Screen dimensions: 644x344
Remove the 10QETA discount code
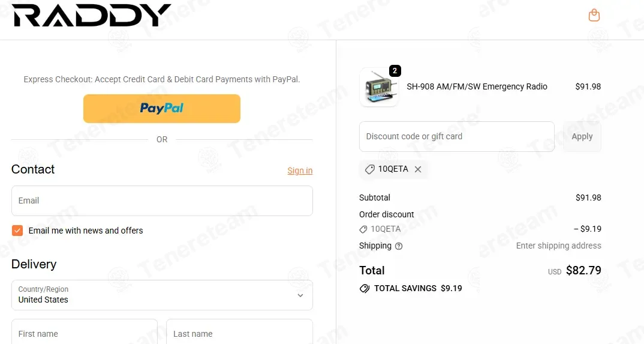[x=418, y=169]
